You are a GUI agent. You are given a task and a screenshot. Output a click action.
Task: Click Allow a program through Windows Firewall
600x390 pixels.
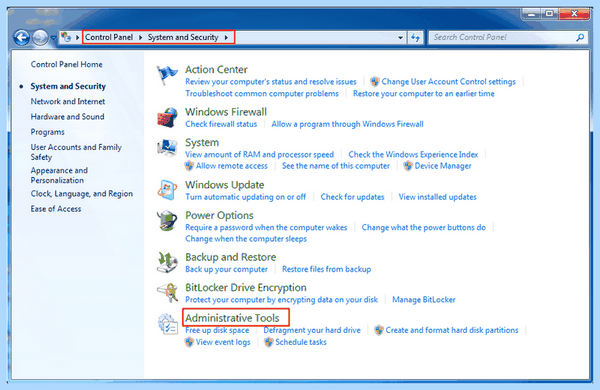coord(347,124)
